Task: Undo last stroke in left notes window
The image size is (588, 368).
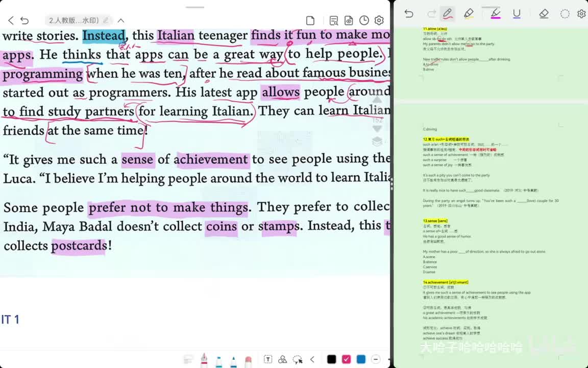Action: point(24,20)
